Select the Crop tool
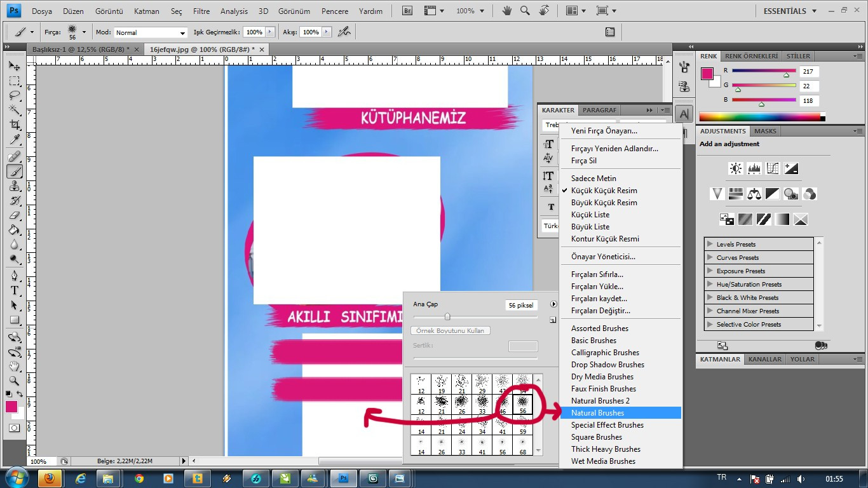The image size is (868, 488). (x=15, y=125)
